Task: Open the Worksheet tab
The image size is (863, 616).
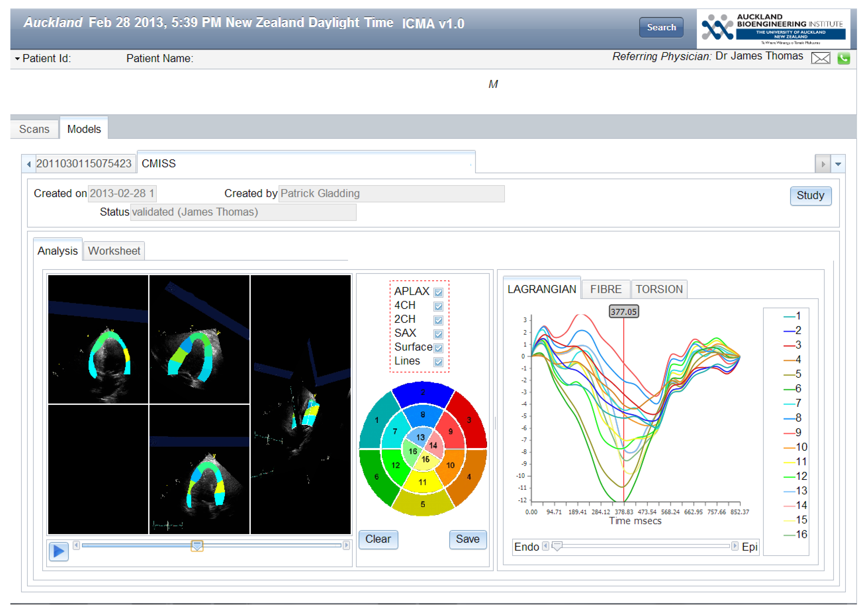Action: (114, 251)
